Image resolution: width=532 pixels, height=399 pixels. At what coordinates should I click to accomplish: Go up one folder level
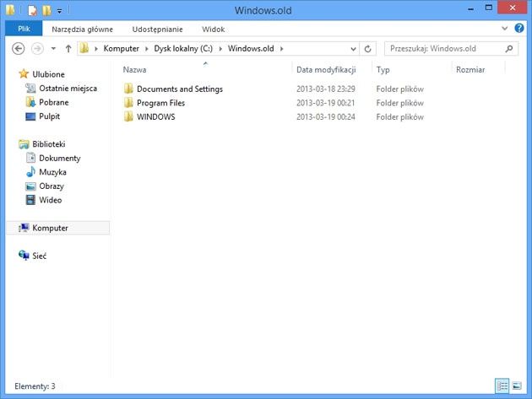click(68, 49)
